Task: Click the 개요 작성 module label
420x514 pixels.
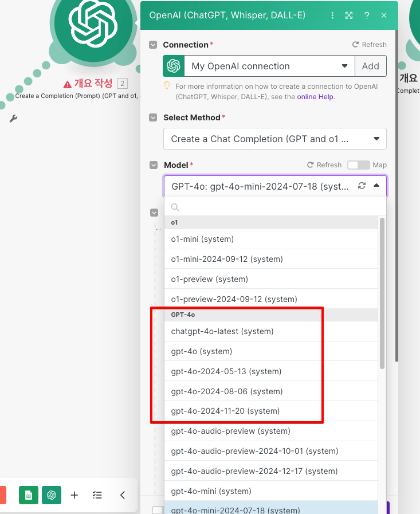Action: tap(93, 83)
